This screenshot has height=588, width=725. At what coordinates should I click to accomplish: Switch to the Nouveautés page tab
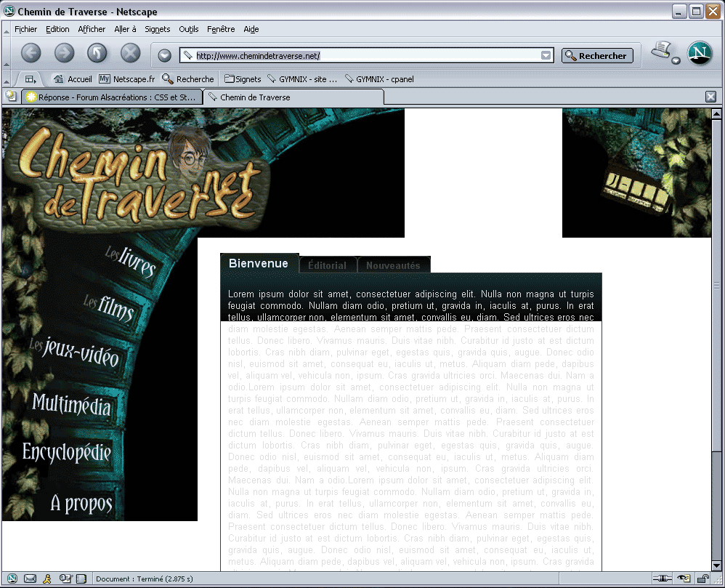[394, 265]
